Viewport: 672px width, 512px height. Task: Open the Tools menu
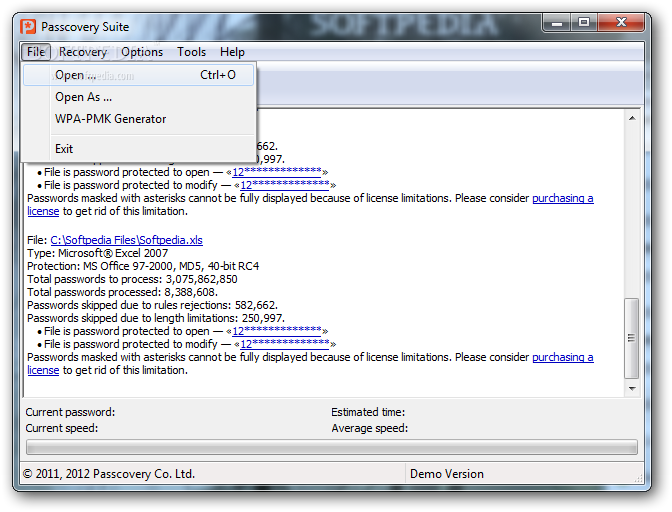coord(192,52)
